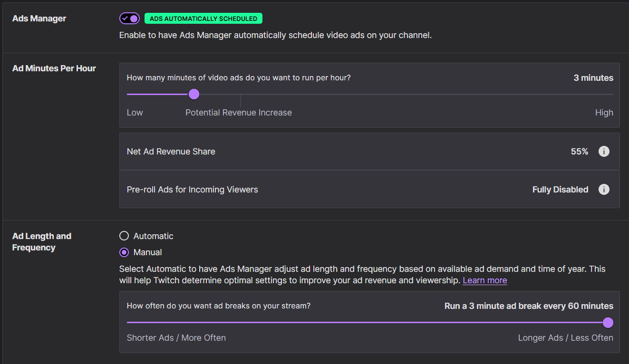Open the Pre-roll Ads info icon
629x364 pixels.
coord(603,190)
